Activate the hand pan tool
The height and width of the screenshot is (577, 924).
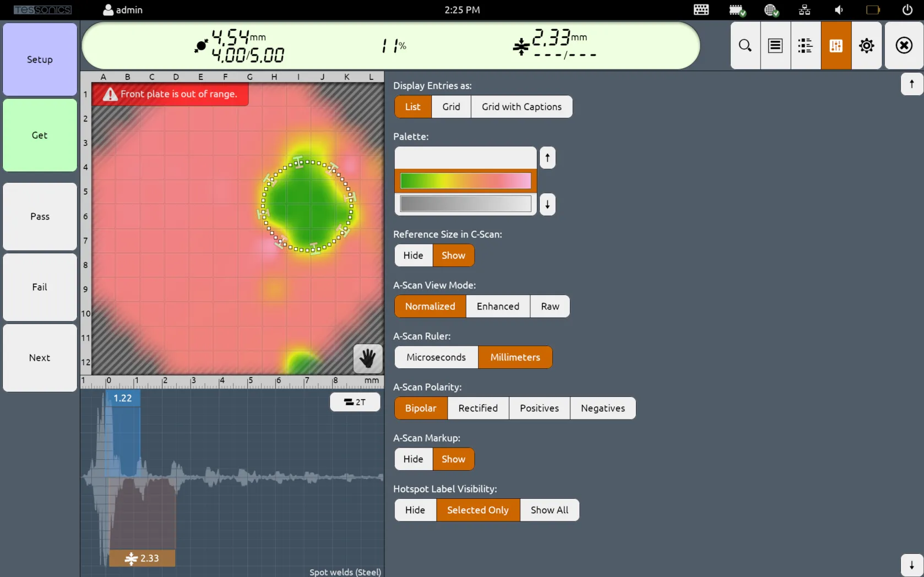click(x=367, y=359)
